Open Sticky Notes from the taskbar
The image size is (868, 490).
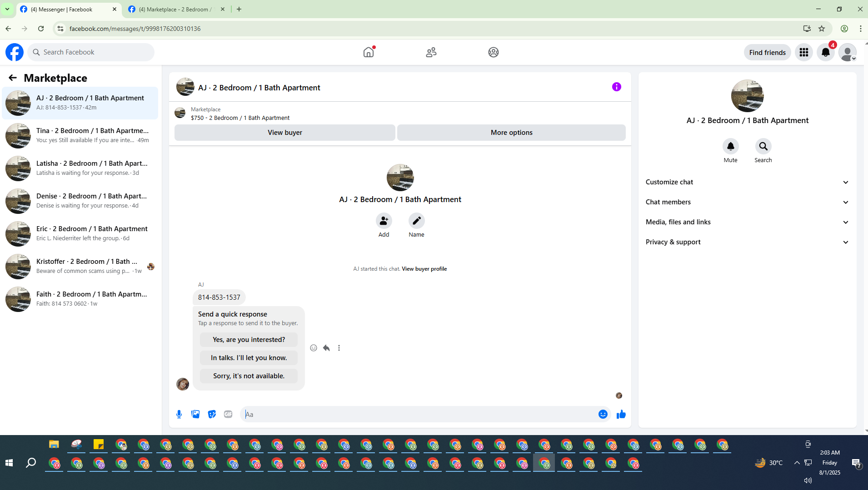[x=99, y=445]
